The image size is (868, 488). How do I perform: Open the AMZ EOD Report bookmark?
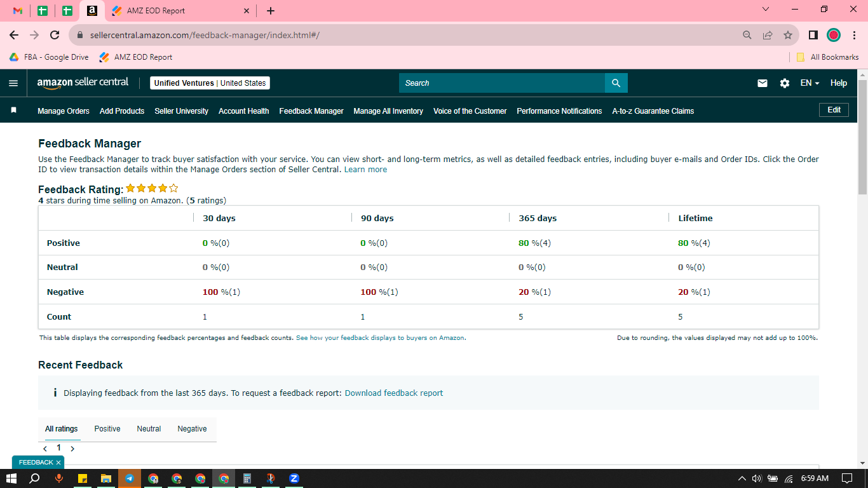coord(136,57)
